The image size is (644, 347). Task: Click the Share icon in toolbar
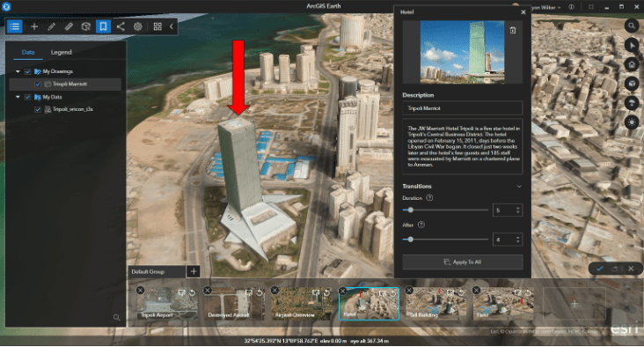click(x=121, y=26)
